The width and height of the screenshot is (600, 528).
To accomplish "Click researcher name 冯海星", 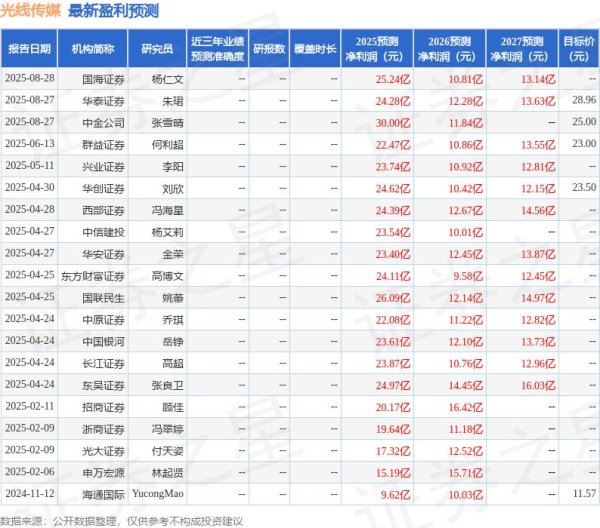I will (x=168, y=210).
